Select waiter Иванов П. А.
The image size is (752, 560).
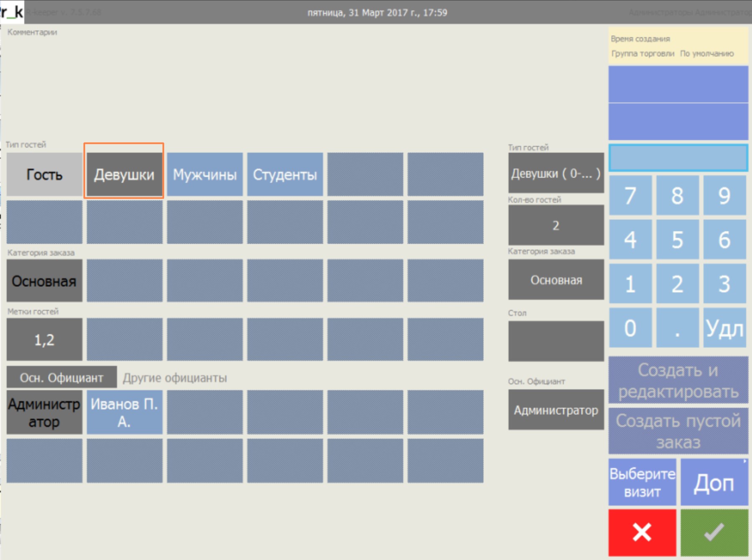(124, 412)
